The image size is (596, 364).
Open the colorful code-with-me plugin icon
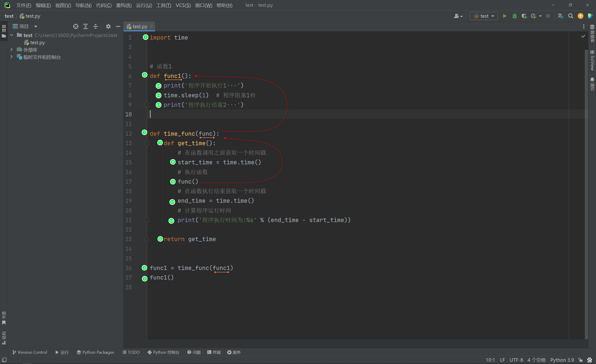click(590, 16)
